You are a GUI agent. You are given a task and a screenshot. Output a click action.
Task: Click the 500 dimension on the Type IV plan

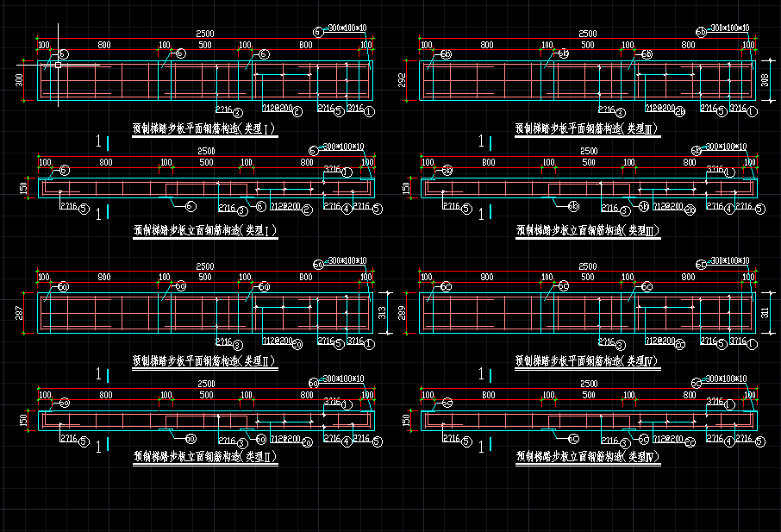click(x=588, y=277)
